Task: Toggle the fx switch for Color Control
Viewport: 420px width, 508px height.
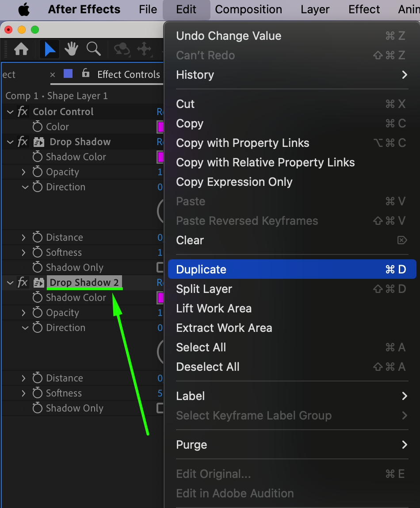Action: point(23,112)
